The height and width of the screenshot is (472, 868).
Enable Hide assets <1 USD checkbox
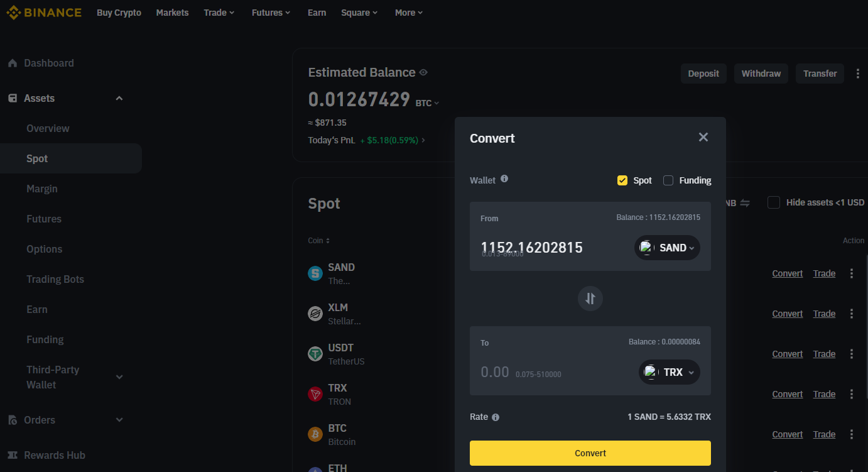[774, 202]
